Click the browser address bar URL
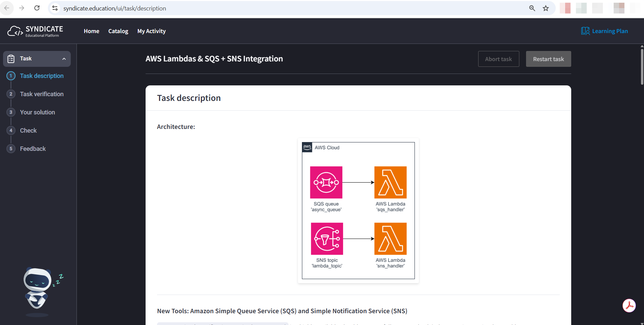Viewport: 644px width, 325px height. pos(115,8)
